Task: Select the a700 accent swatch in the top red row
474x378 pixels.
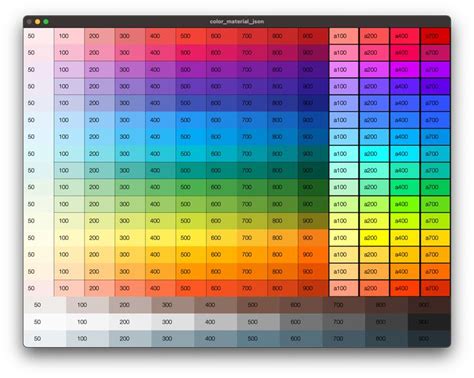Action: click(x=435, y=36)
